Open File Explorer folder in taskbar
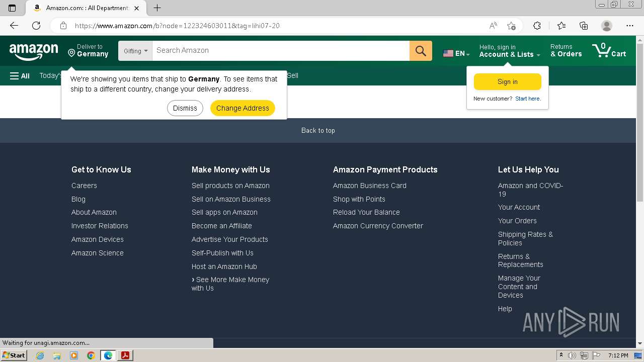 coord(57,355)
